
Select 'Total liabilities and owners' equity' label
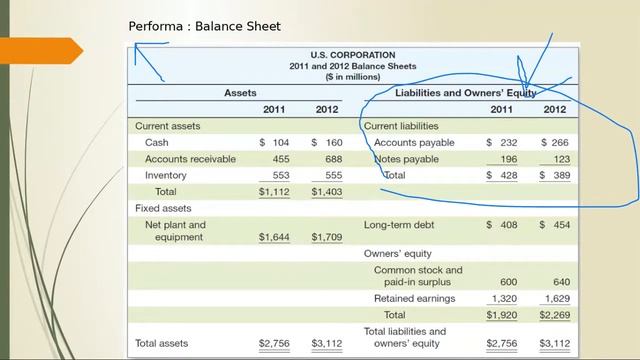click(405, 338)
